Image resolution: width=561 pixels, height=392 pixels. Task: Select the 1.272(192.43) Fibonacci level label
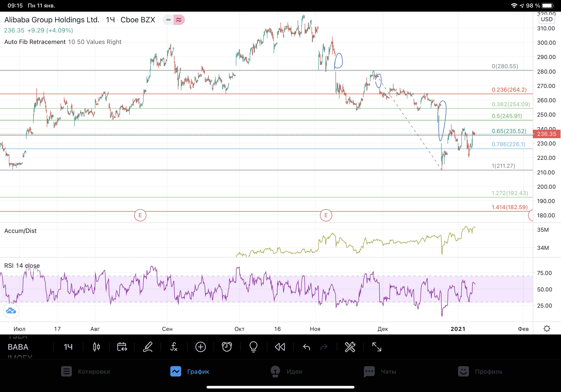[x=510, y=193]
